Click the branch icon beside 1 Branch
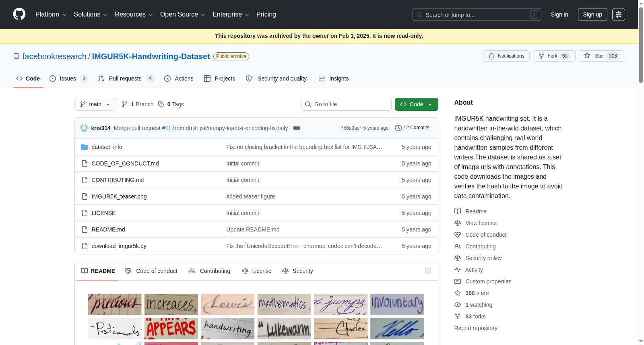 125,104
